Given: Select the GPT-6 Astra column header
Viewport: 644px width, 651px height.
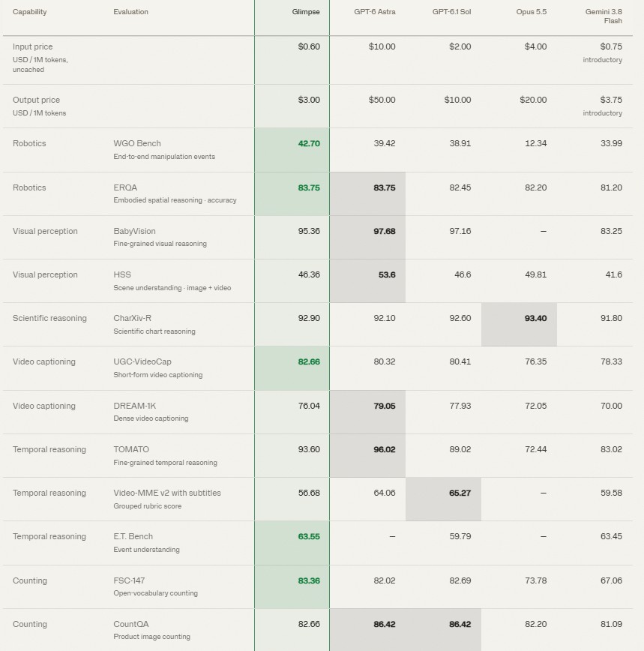Looking at the screenshot, I should (x=375, y=12).
